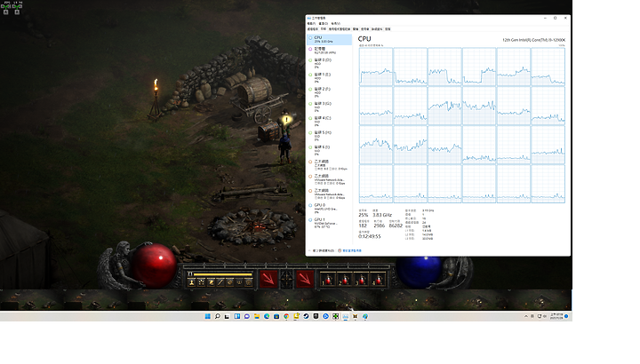Use the potion in belt slot 3
The width and height of the screenshot is (640, 364).
(x=362, y=280)
